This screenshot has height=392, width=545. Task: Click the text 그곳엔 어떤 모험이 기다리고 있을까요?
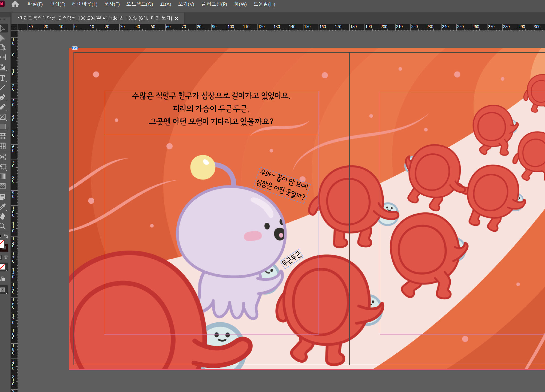tap(211, 121)
